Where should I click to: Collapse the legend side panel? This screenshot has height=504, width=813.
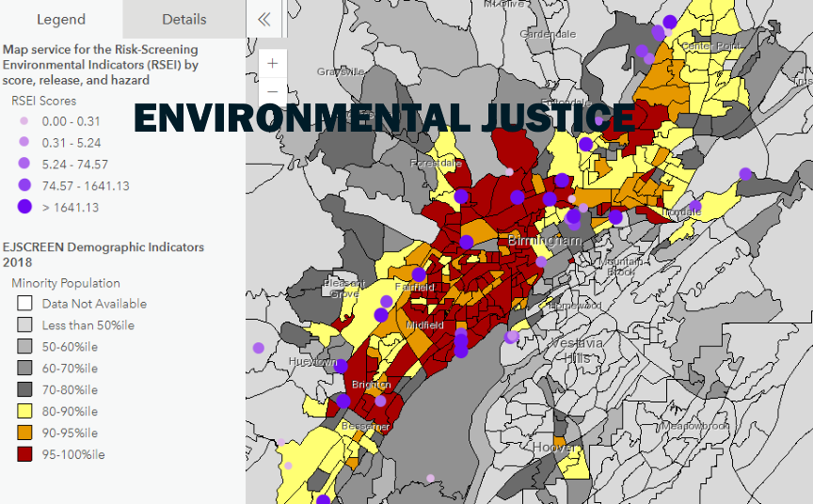264,19
